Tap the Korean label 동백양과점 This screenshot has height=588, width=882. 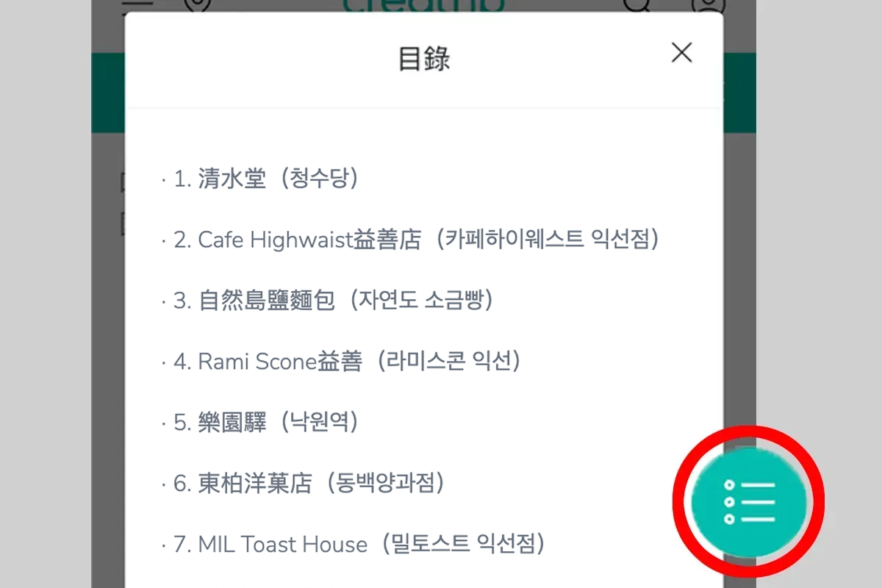tap(387, 484)
